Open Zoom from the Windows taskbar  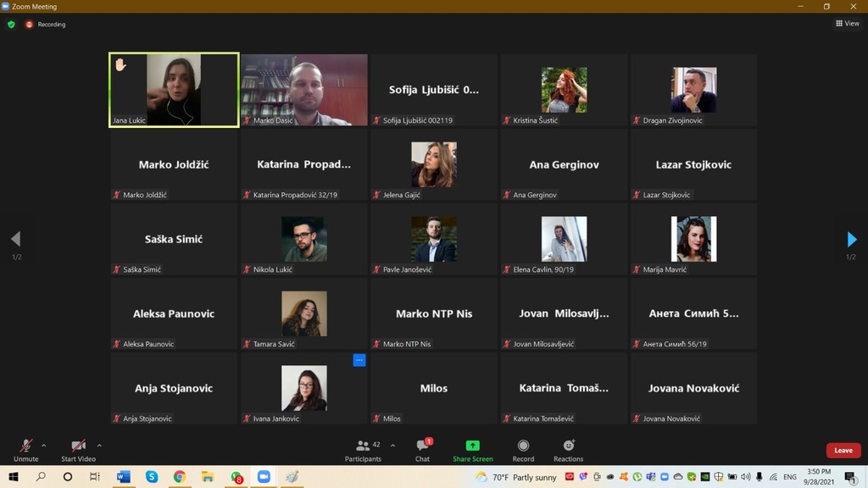(264, 476)
